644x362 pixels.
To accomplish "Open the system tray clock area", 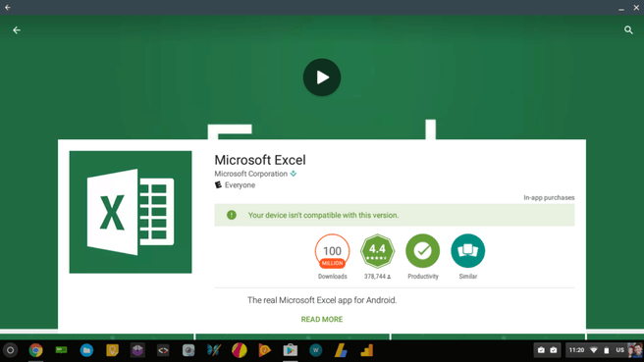I will click(x=576, y=350).
